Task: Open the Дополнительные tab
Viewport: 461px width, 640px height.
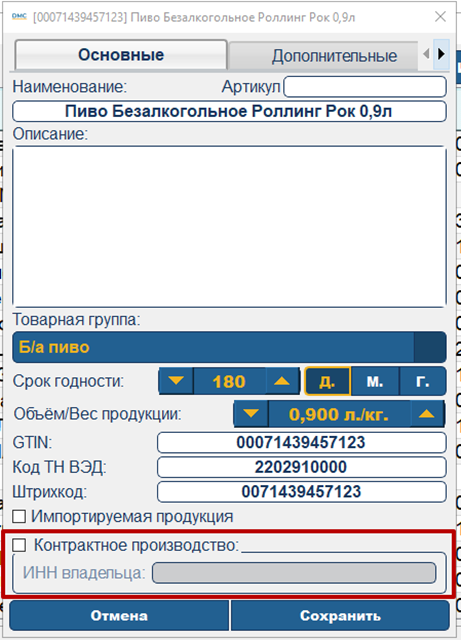Action: [x=323, y=56]
